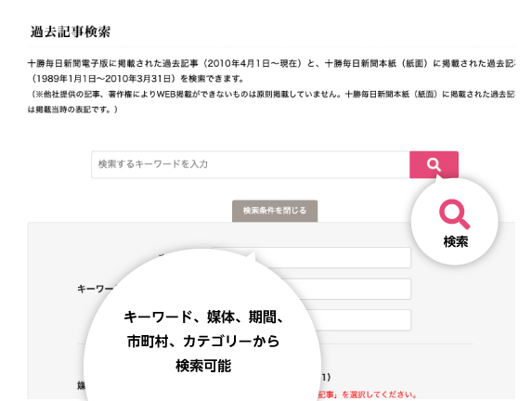Screen dimensions: 532x401
Task: Click the 十勝毎日新聞電子版 description line
Action: [271, 63]
